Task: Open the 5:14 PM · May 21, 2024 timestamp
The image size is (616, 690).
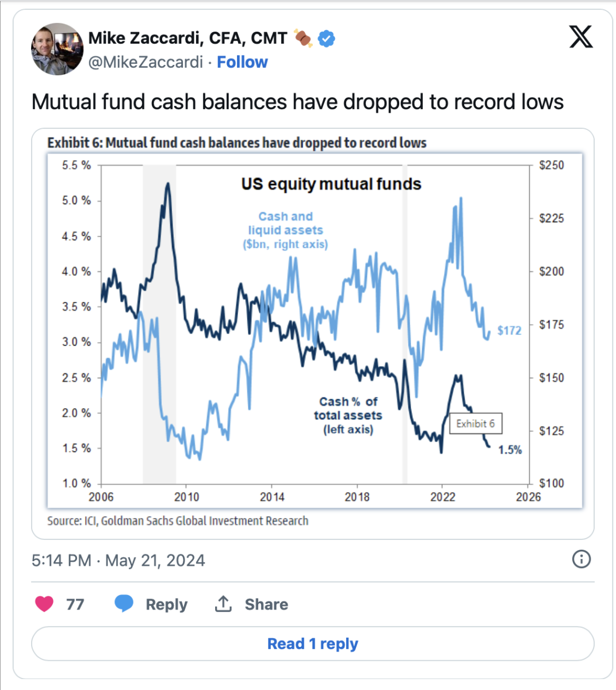Action: [118, 561]
